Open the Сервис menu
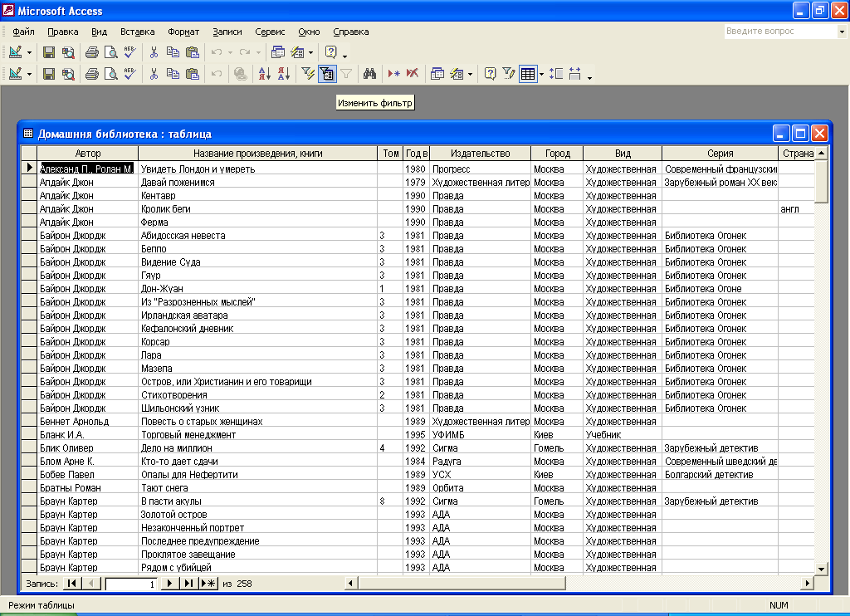 point(270,32)
